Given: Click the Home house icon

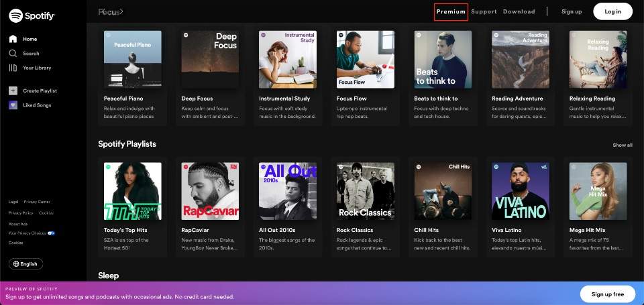Looking at the screenshot, I should pos(13,39).
